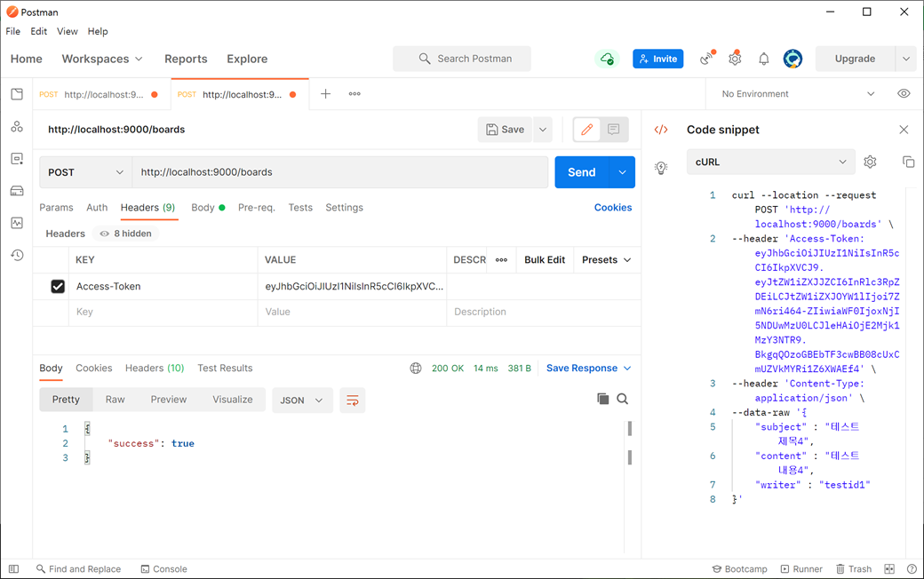Open the Monitors sidebar icon
Viewport: 924px width, 579px height.
[x=17, y=223]
